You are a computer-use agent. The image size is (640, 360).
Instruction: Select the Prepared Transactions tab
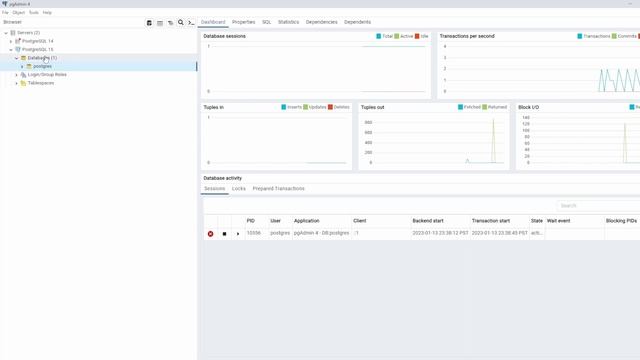point(278,189)
